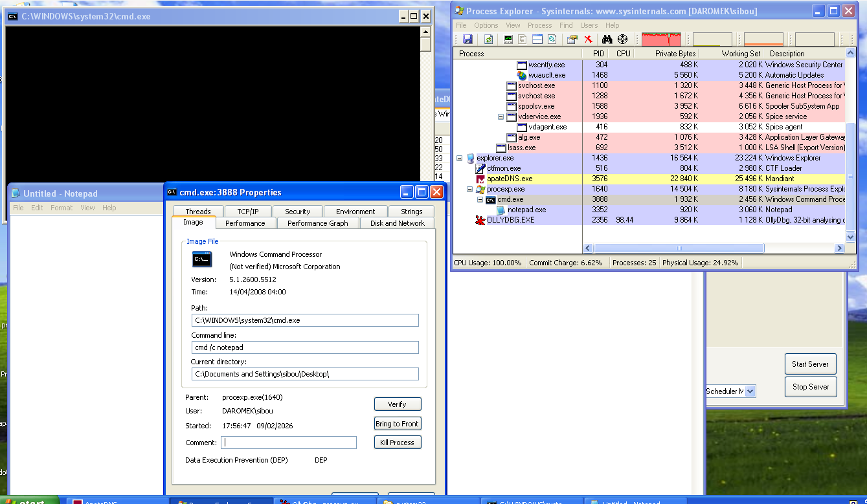
Task: Click the OLLYDBG.EXE red bug icon
Action: [x=480, y=220]
